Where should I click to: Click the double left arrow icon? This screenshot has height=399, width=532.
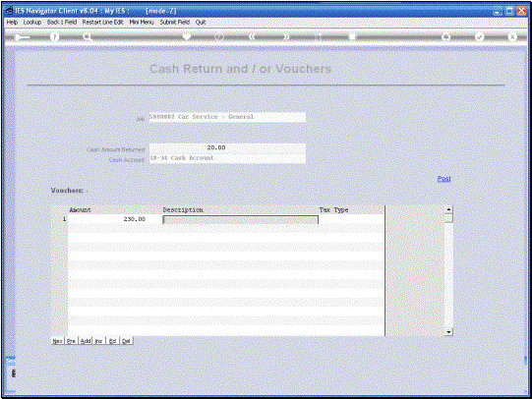[x=252, y=36]
